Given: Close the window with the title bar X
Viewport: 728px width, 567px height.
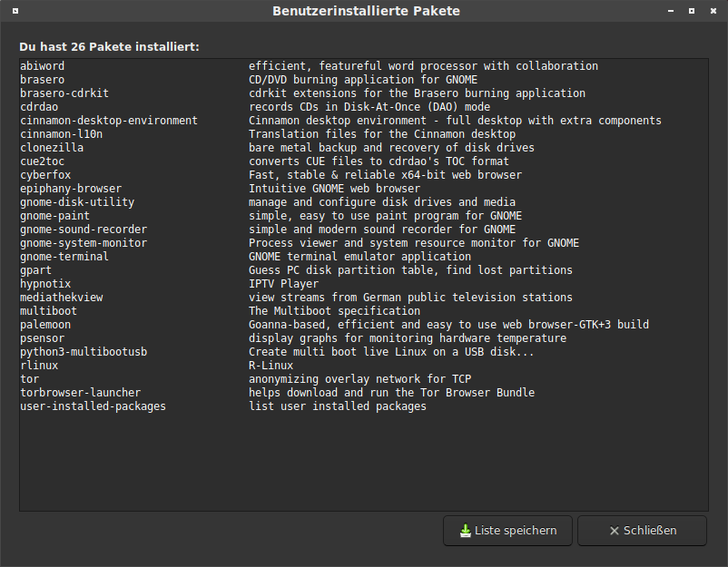Looking at the screenshot, I should click(713, 11).
